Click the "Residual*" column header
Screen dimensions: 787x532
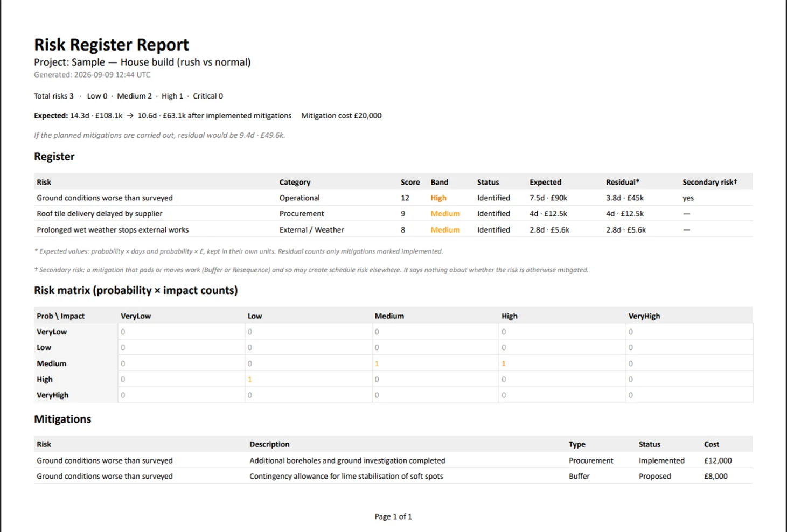click(x=623, y=182)
